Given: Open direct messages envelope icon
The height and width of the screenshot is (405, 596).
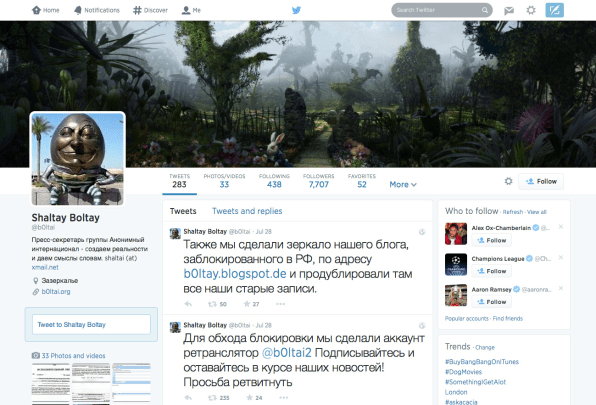Looking at the screenshot, I should point(509,11).
